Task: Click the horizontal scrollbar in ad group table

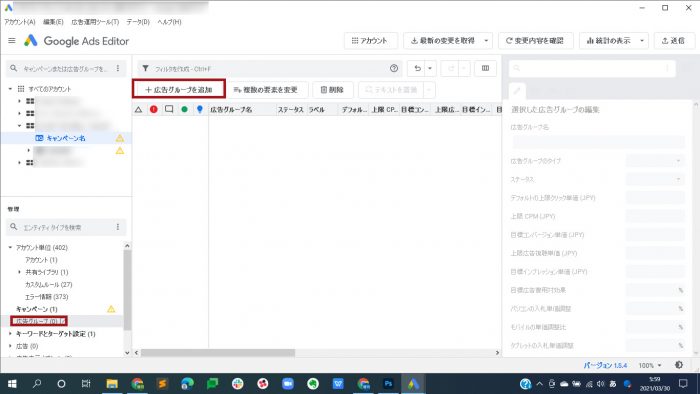Action: (218, 353)
